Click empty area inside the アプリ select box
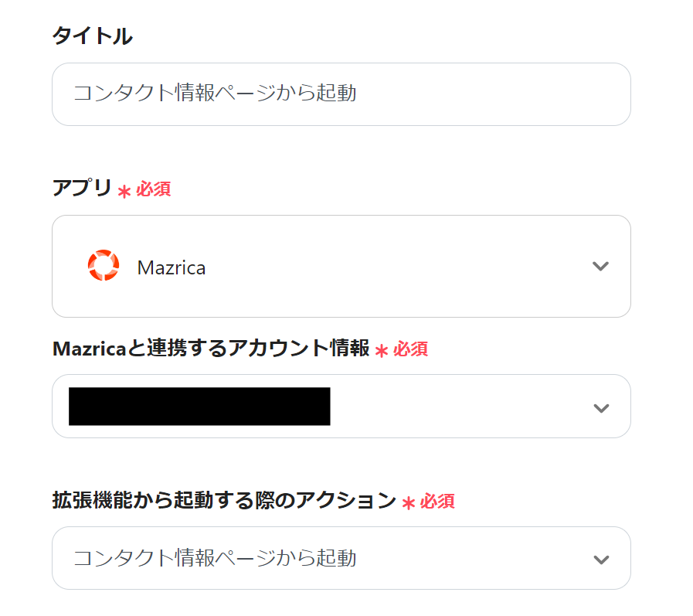 click(386, 267)
